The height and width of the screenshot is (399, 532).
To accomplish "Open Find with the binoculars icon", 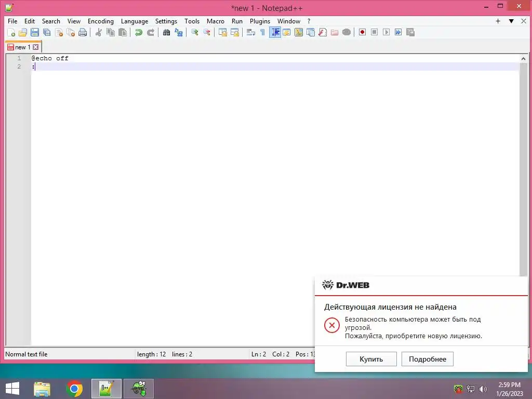I will click(x=166, y=32).
